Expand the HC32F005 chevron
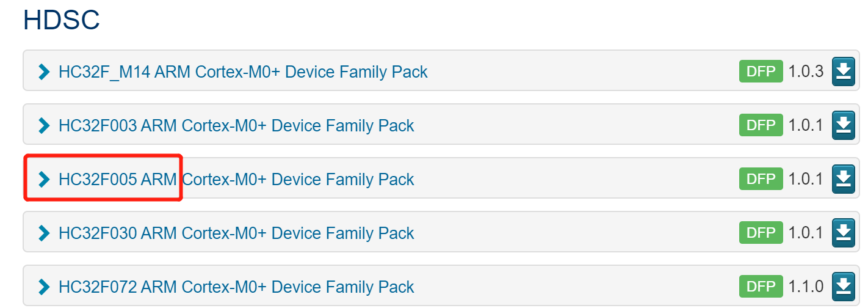868x308 pixels. (43, 179)
